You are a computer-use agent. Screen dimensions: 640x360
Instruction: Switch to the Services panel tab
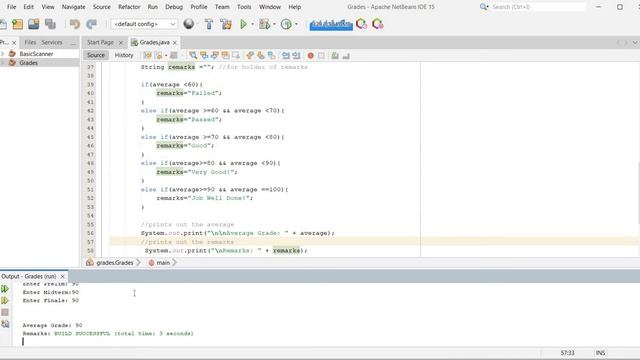(x=52, y=42)
